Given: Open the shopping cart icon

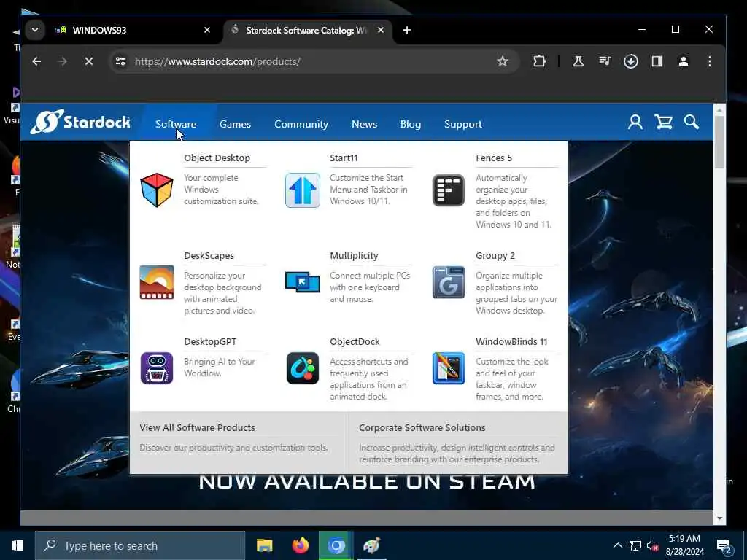Looking at the screenshot, I should (x=663, y=122).
